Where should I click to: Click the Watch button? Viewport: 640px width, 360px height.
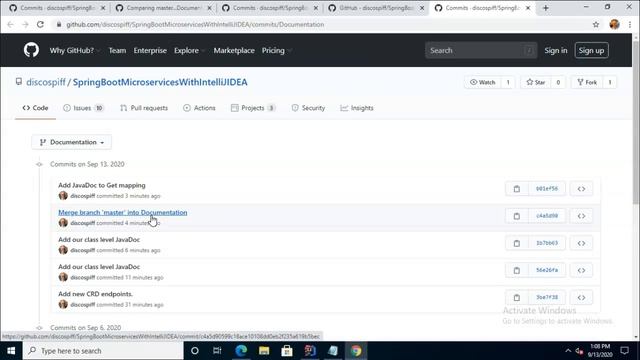pyautogui.click(x=482, y=82)
